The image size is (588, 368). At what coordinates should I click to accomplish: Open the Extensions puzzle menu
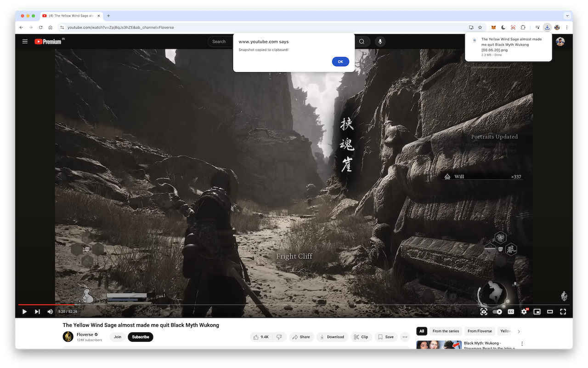click(523, 27)
